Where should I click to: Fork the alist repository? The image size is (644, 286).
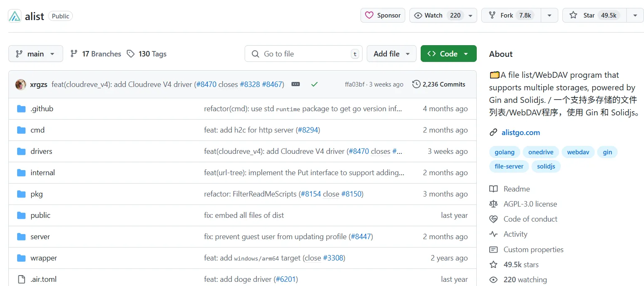pos(511,15)
